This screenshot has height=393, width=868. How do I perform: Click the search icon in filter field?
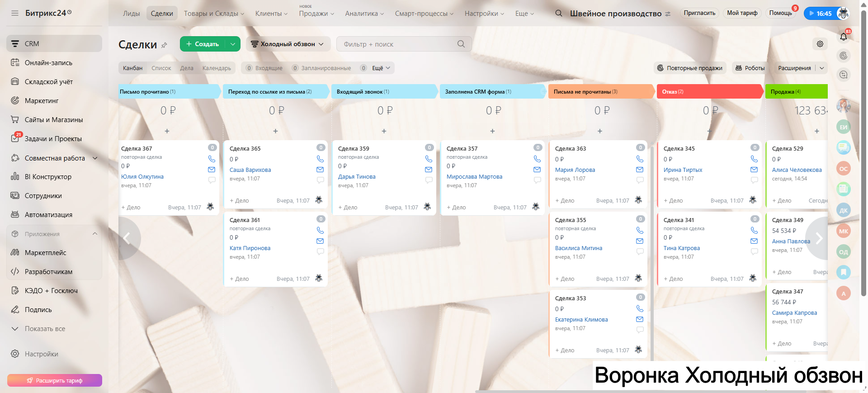461,44
